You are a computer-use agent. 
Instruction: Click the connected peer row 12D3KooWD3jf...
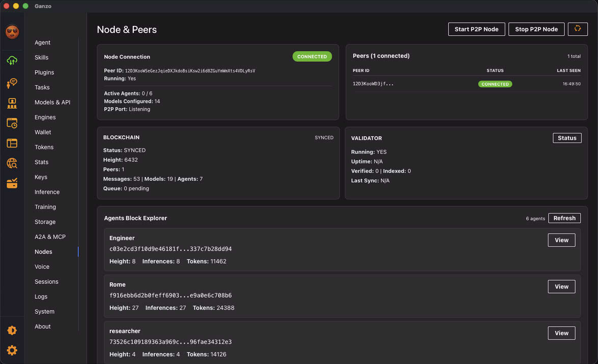pyautogui.click(x=466, y=84)
